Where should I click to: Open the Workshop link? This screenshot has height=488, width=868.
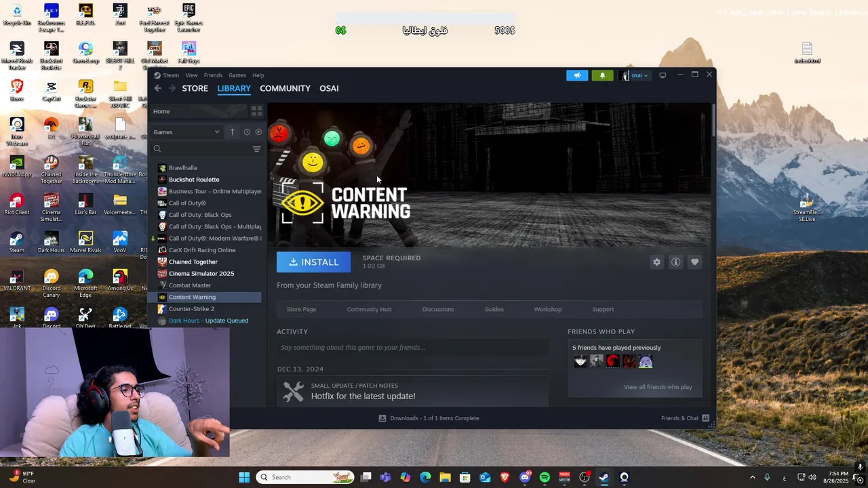click(x=547, y=309)
